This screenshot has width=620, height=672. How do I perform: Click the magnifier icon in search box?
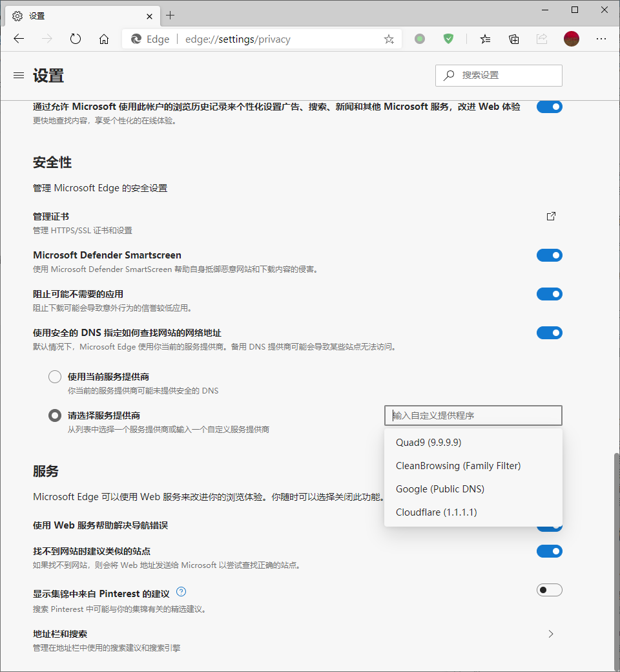[x=449, y=76]
